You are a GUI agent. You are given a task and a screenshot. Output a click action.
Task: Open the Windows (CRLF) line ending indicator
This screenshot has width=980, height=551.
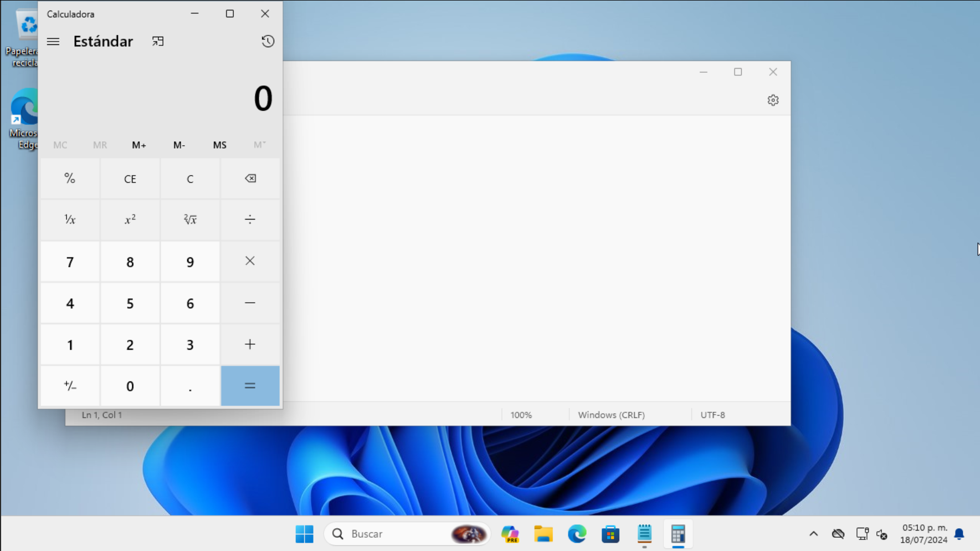(611, 415)
